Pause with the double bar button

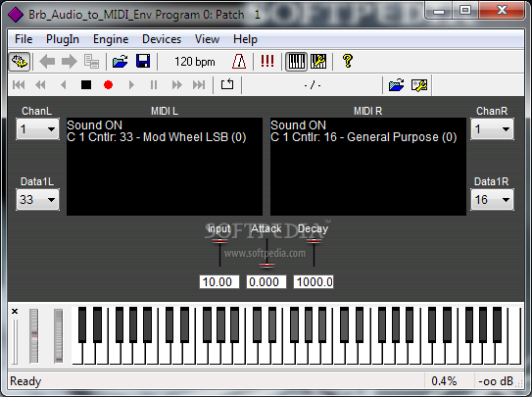[x=154, y=84]
